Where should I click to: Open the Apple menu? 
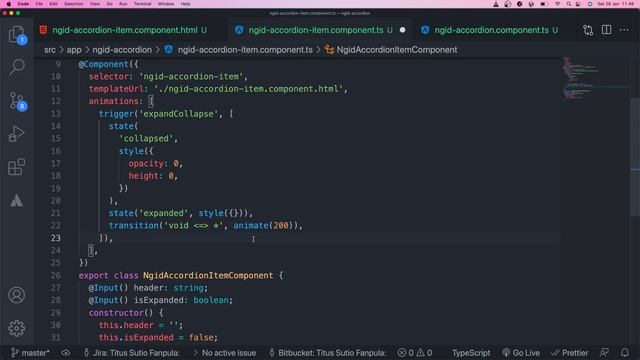click(x=8, y=4)
